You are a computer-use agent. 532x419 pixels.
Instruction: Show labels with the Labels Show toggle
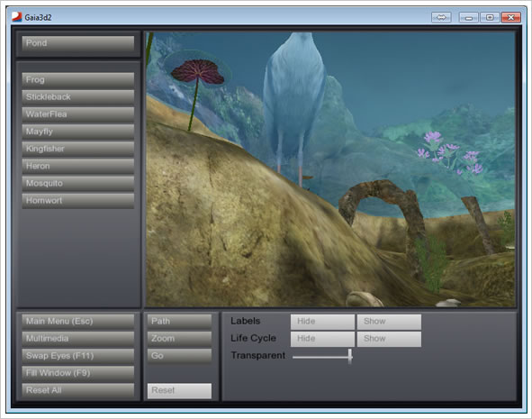389,322
